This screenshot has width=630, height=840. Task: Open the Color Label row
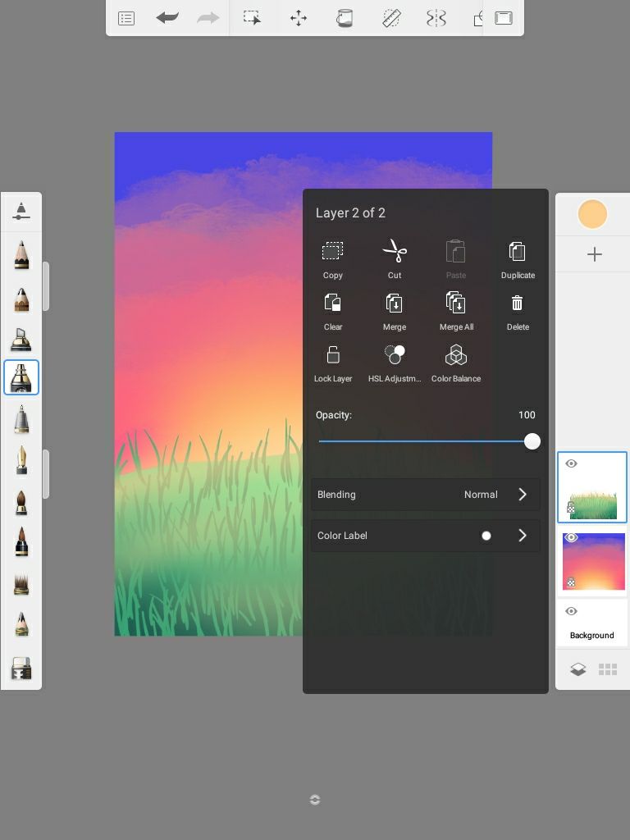426,536
